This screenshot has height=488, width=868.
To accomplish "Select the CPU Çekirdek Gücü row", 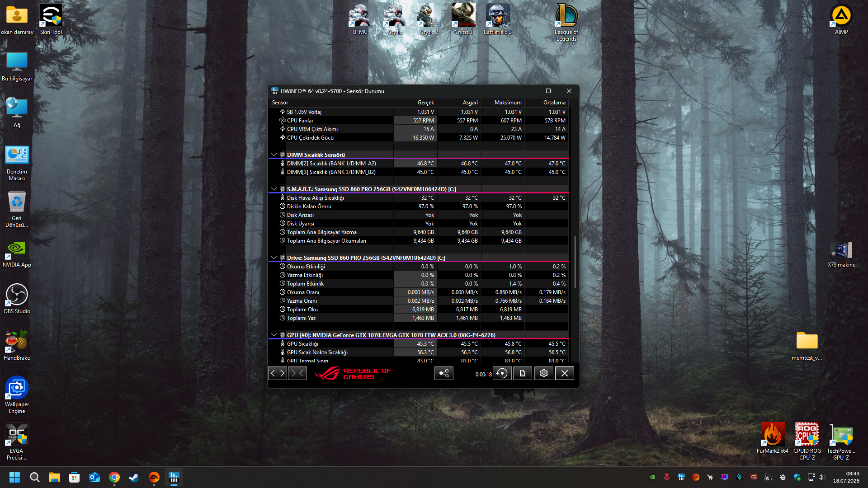I will click(x=418, y=138).
